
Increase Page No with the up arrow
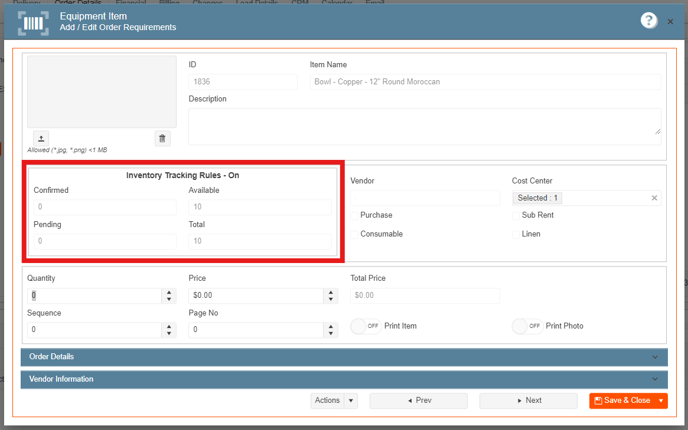(x=331, y=326)
